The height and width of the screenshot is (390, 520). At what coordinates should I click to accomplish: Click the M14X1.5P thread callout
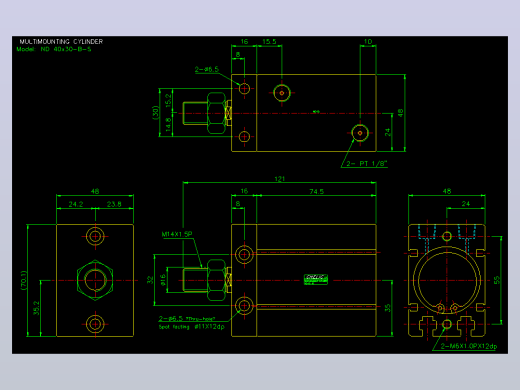point(177,234)
